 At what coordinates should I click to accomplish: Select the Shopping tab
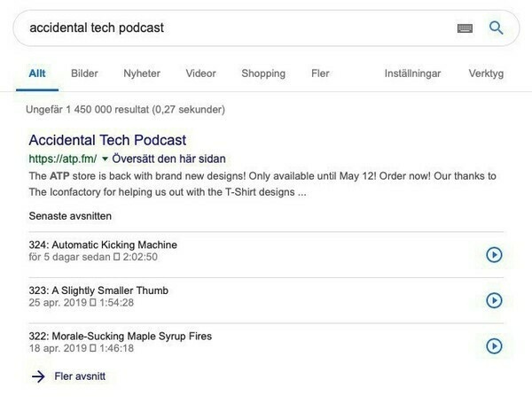[263, 74]
